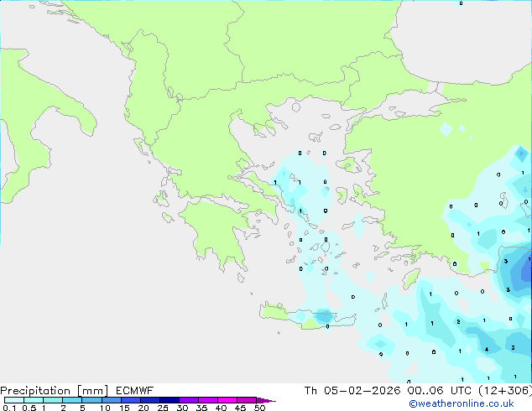Select the 5–10 mm legend color block

coord(91,400)
